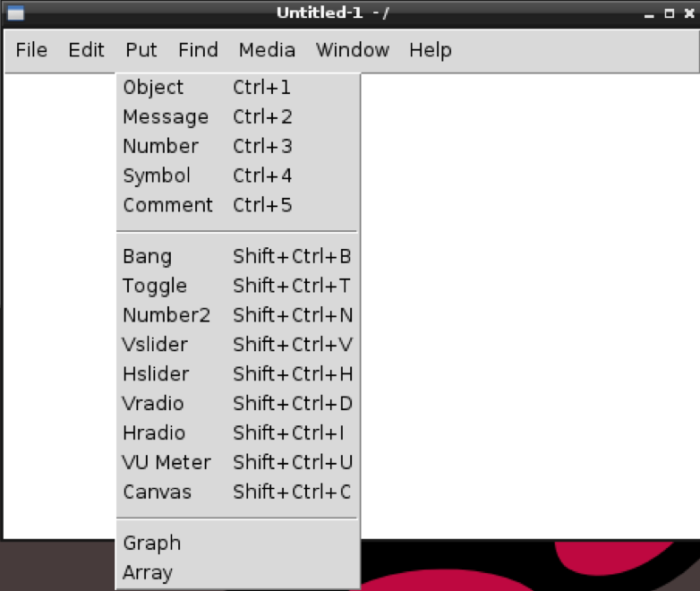Pick the Symbol menu entry

237,176
